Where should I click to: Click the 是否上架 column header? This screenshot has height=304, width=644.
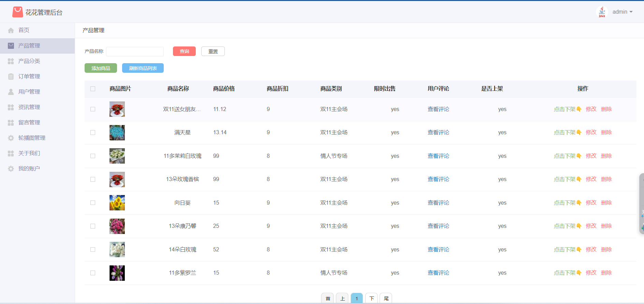point(492,89)
